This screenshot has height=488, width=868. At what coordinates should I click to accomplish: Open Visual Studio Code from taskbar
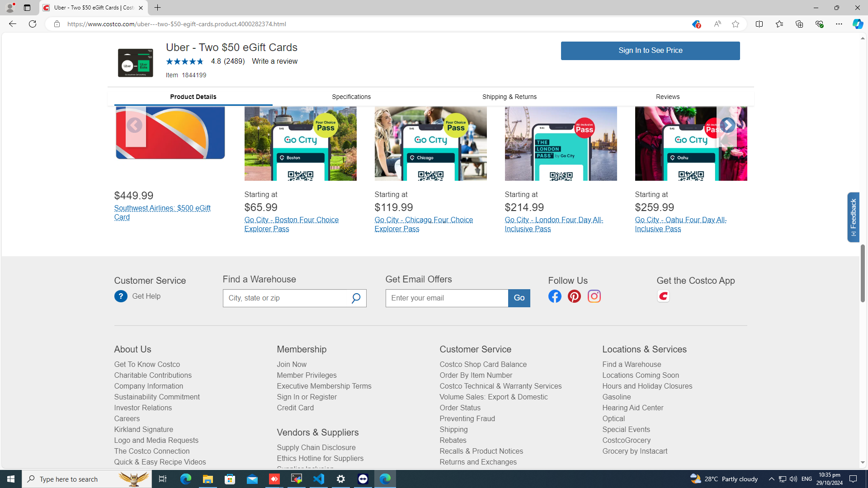tap(319, 479)
